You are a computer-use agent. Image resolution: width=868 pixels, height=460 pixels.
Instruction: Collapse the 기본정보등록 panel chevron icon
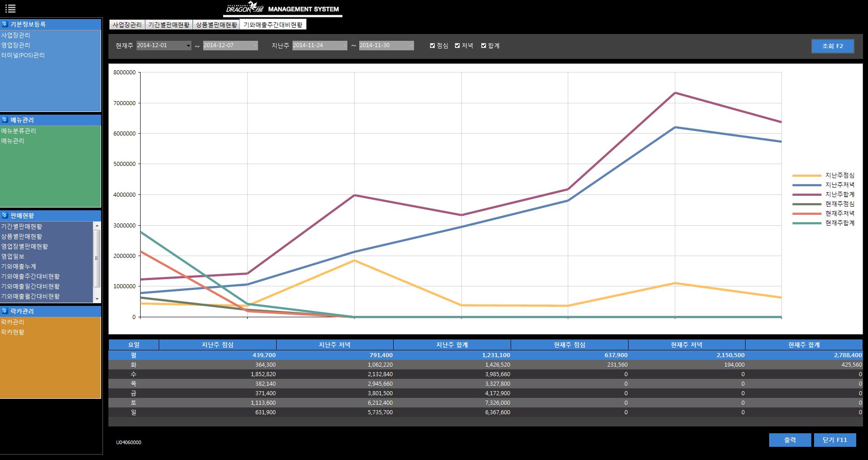(x=5, y=24)
